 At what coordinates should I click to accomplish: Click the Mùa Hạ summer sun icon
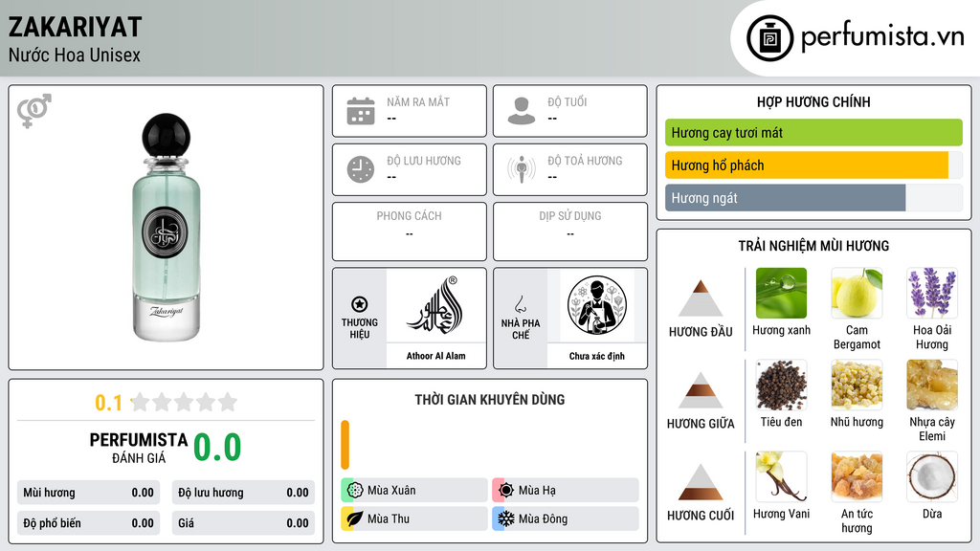[x=506, y=491]
